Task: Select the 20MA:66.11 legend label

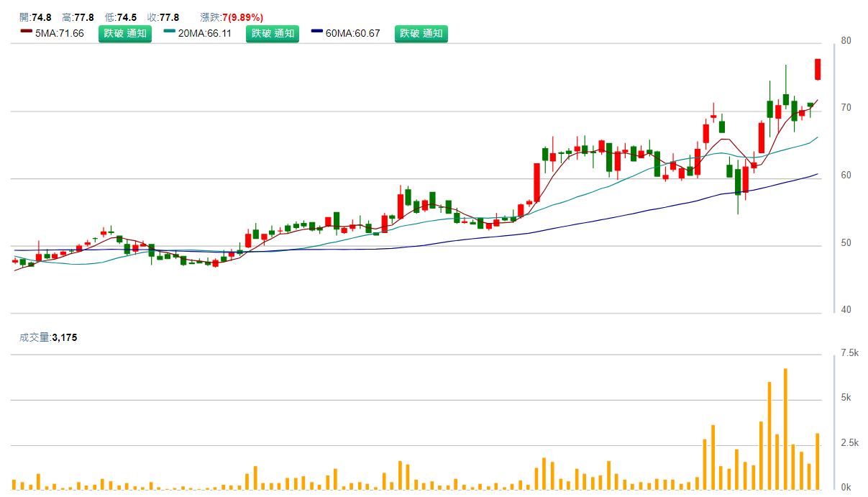Action: point(205,33)
